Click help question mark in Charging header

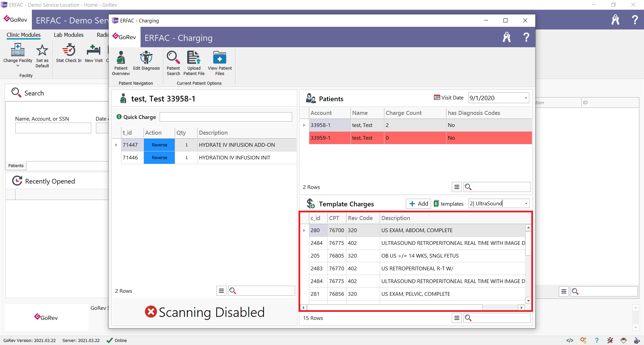click(526, 37)
